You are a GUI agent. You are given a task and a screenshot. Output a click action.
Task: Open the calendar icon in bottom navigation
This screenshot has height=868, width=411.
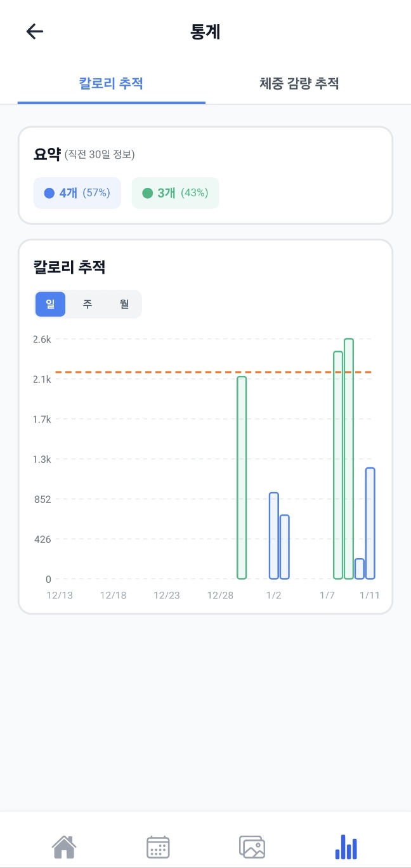pyautogui.click(x=158, y=846)
